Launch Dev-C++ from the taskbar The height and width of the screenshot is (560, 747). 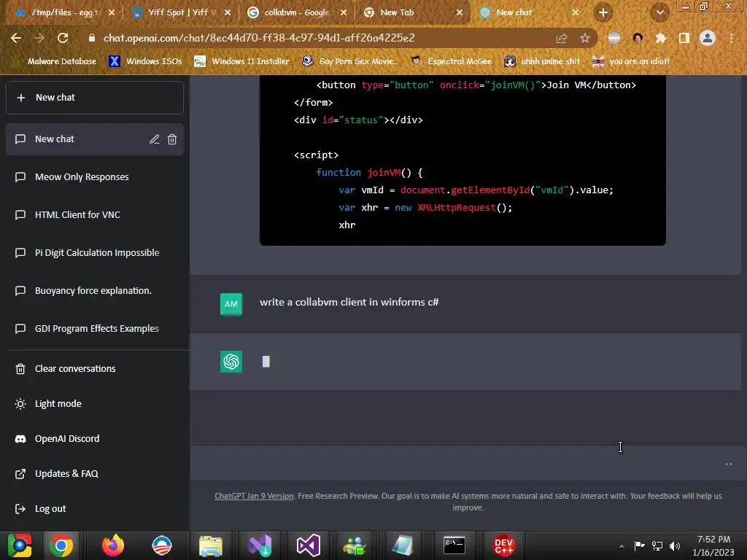tap(503, 545)
